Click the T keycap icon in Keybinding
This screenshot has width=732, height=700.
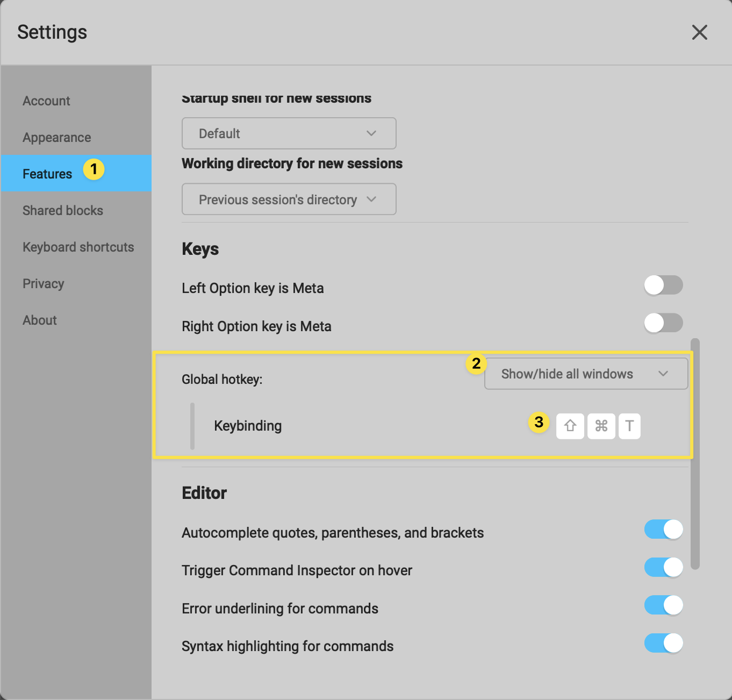[629, 426]
